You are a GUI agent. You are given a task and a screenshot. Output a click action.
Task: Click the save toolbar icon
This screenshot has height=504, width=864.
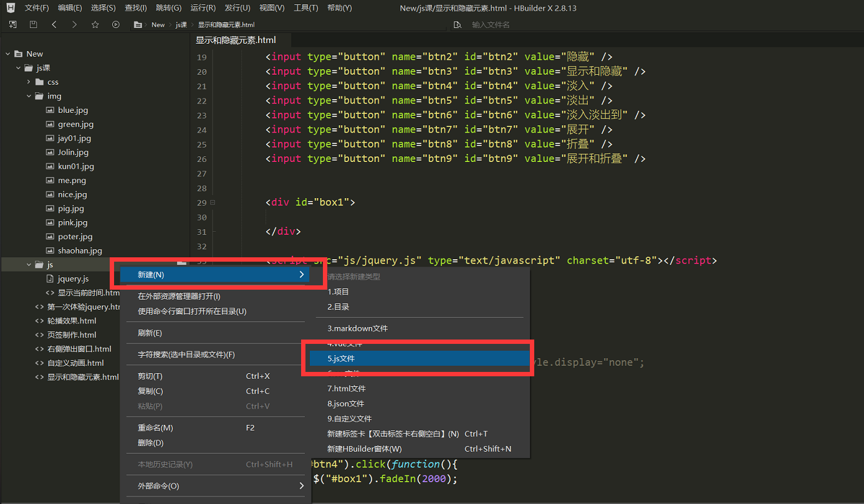[x=33, y=24]
